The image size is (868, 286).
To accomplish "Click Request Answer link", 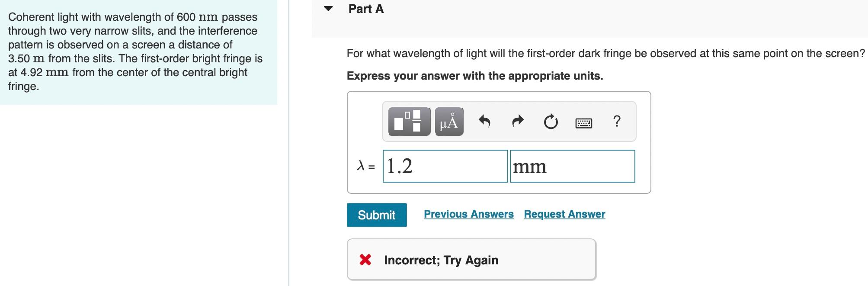I will click(x=564, y=214).
